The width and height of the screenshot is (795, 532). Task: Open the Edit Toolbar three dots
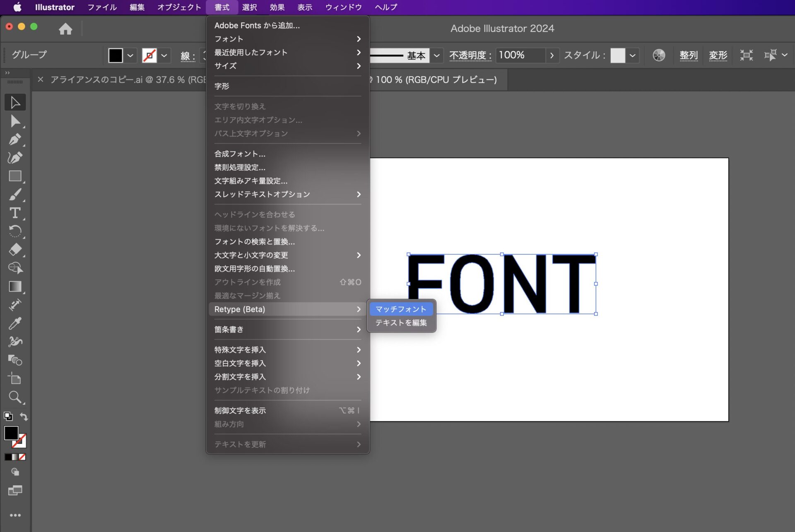pyautogui.click(x=15, y=515)
